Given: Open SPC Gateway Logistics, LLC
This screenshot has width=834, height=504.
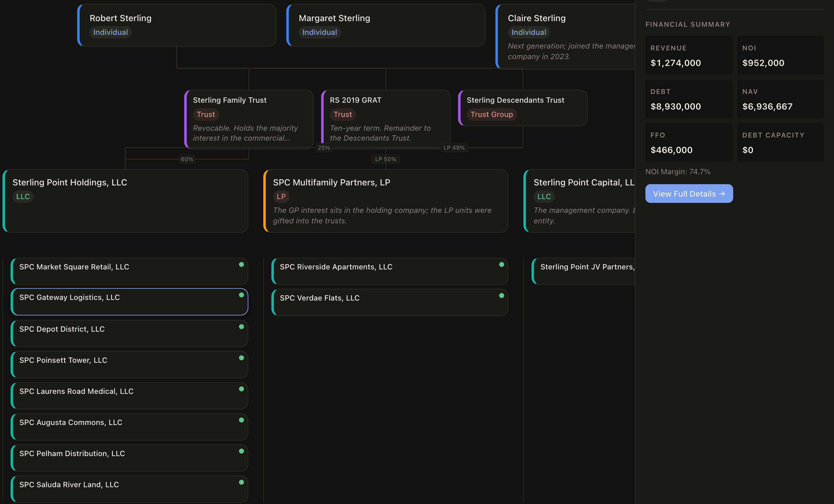Looking at the screenshot, I should click(129, 301).
